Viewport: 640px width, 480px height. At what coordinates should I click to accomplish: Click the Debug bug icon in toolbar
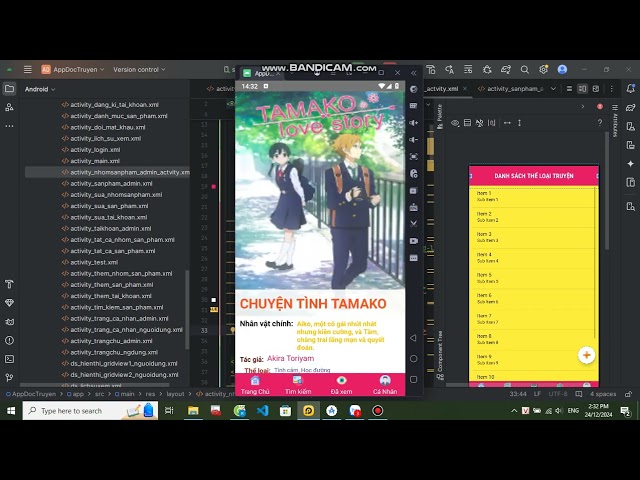[487, 69]
